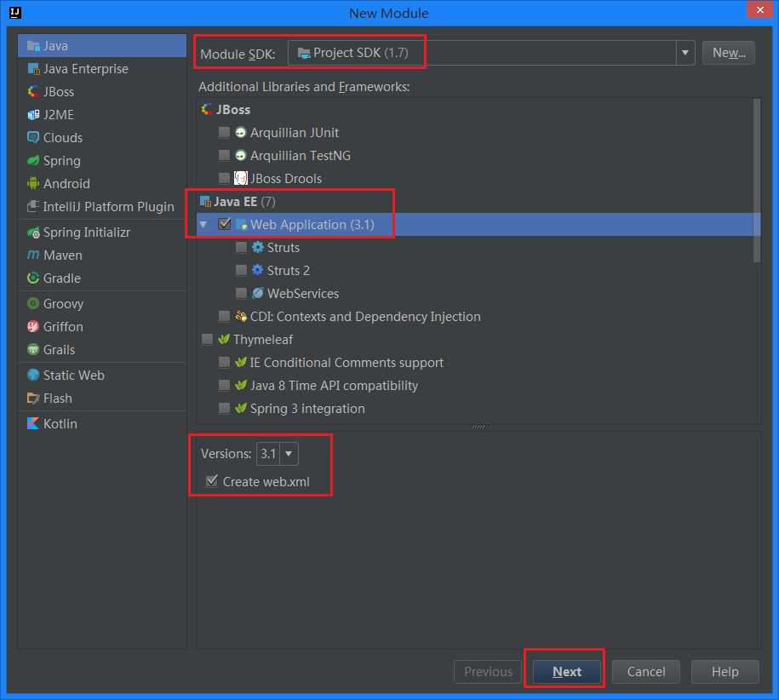779x700 pixels.
Task: Click the Thymeleaf leaf icon
Action: click(224, 339)
